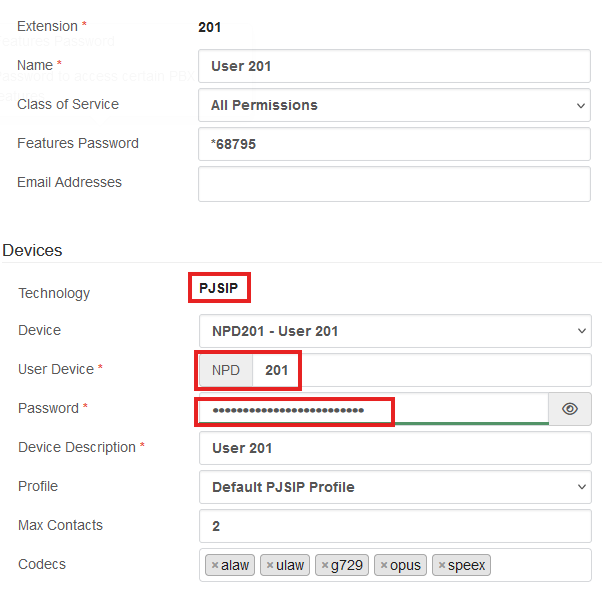Click the Email Addresses field
The image size is (602, 598).
coord(394,184)
